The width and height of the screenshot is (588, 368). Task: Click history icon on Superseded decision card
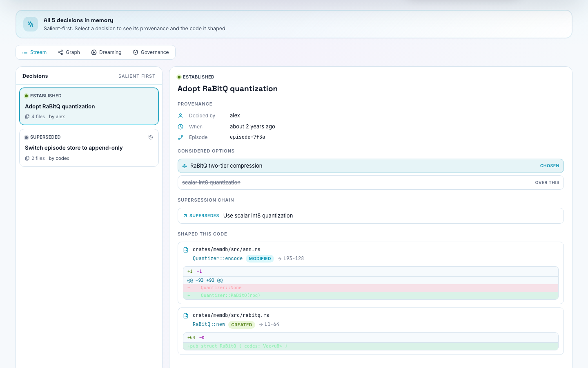(x=151, y=137)
